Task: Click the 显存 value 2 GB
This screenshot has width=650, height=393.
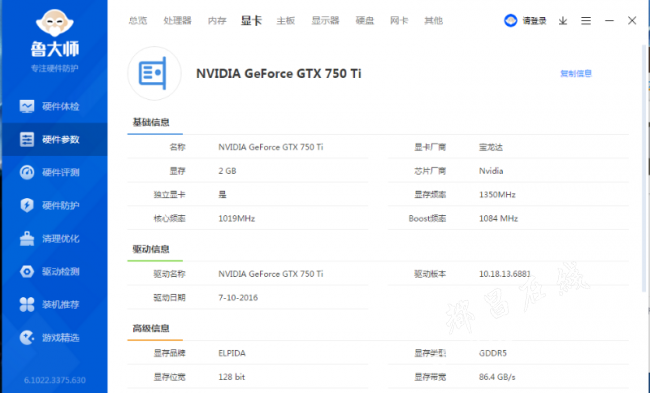Action: [227, 171]
